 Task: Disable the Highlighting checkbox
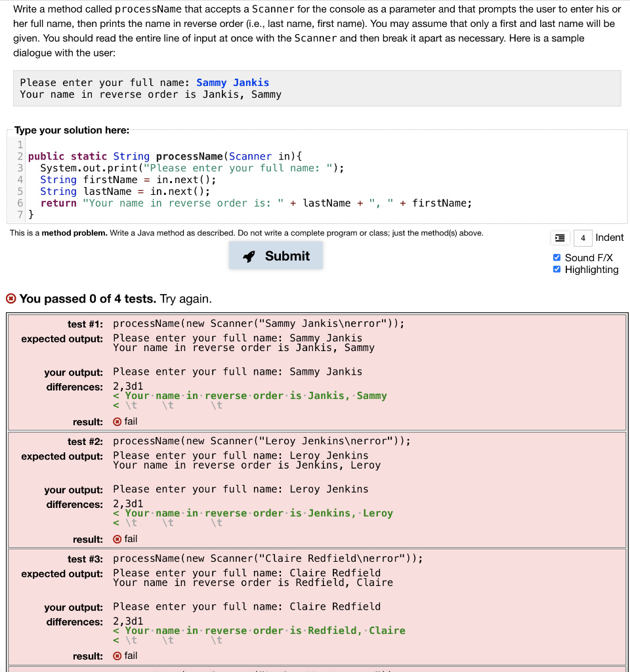click(556, 269)
